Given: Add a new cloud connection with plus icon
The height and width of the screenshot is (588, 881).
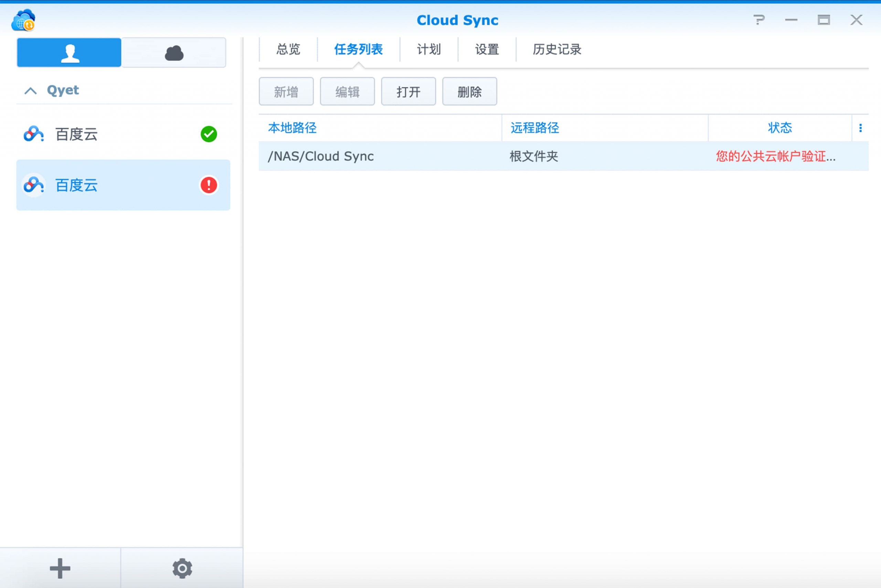Looking at the screenshot, I should [60, 568].
